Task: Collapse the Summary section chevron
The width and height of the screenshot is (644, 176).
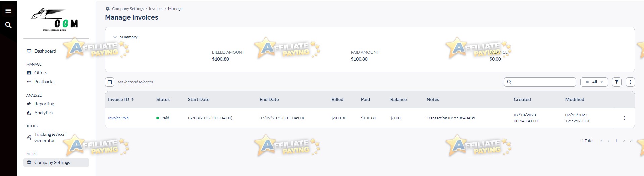Action: click(115, 37)
